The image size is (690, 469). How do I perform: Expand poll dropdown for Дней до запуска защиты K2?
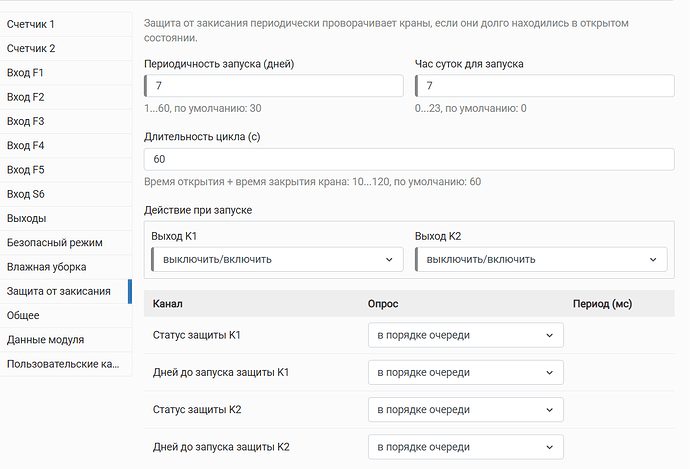coord(466,447)
